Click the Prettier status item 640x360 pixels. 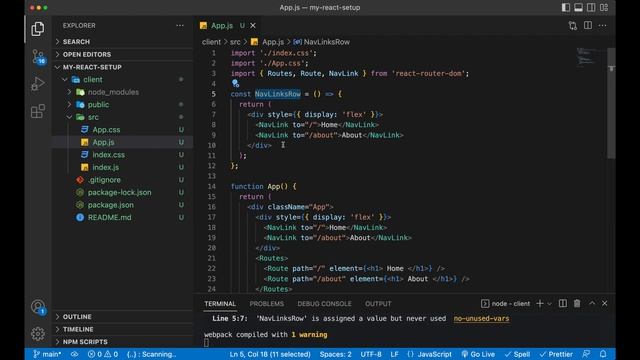coord(556,354)
